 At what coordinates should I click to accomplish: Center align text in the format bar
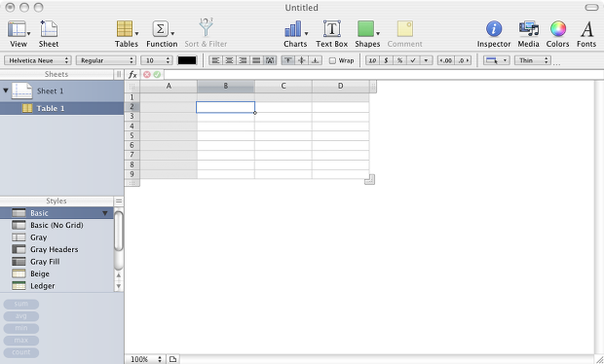click(x=229, y=60)
